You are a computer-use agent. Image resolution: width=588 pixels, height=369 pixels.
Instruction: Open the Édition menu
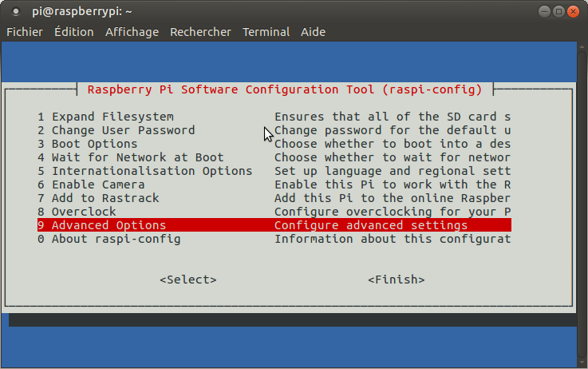(73, 32)
